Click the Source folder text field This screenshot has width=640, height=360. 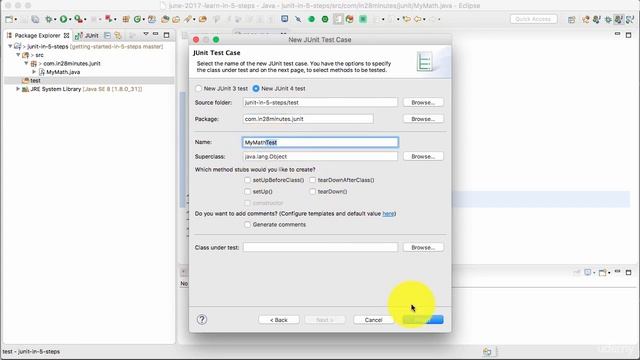coord(320,102)
